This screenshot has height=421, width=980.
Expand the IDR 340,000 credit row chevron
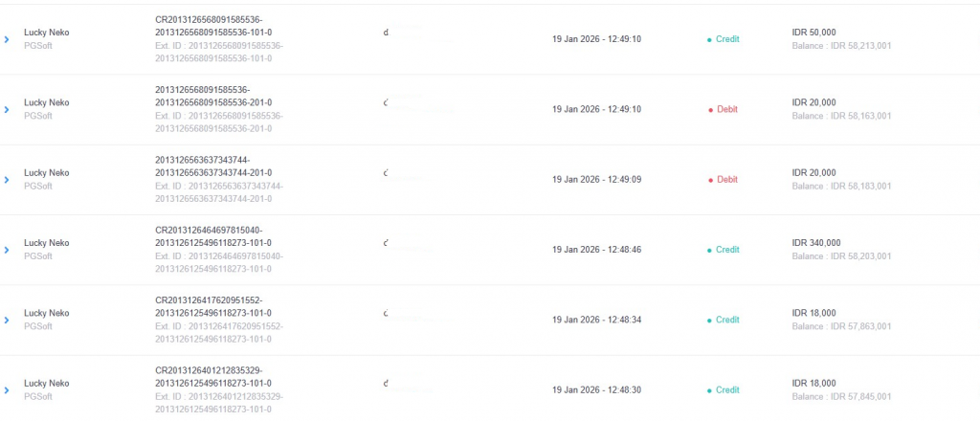click(7, 250)
